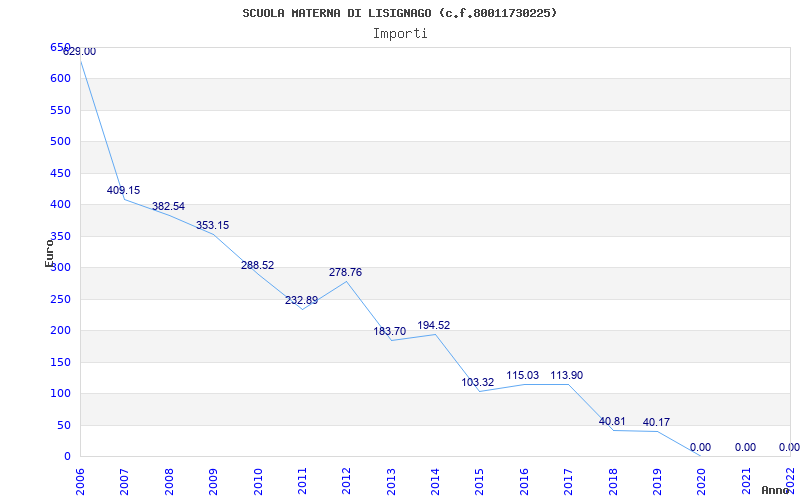
Task: Click y-axis value 600
Action: point(60,79)
